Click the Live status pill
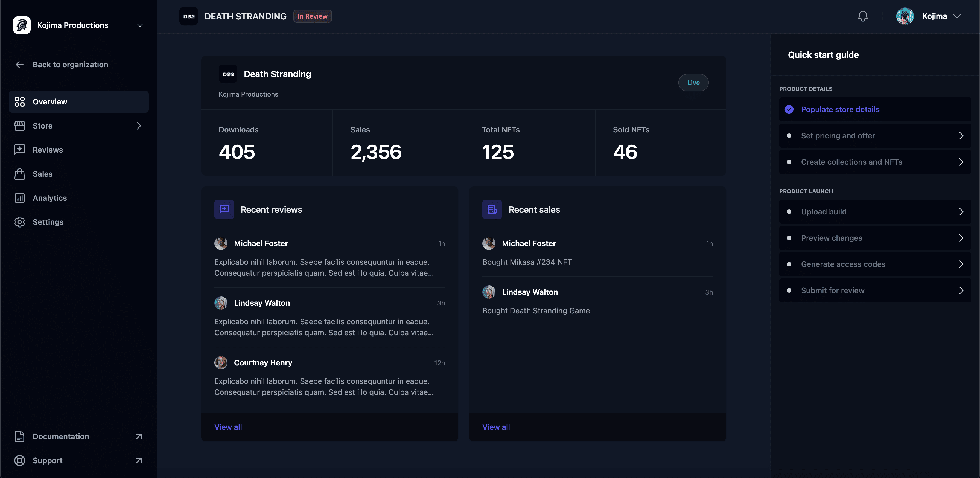 (693, 83)
